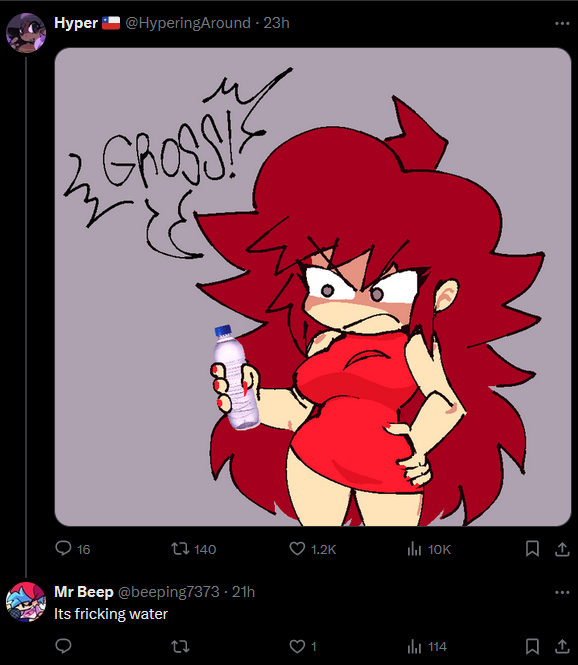This screenshot has height=665, width=578.
Task: Like Hyper's post showing 1.2K likes
Action: (x=313, y=549)
